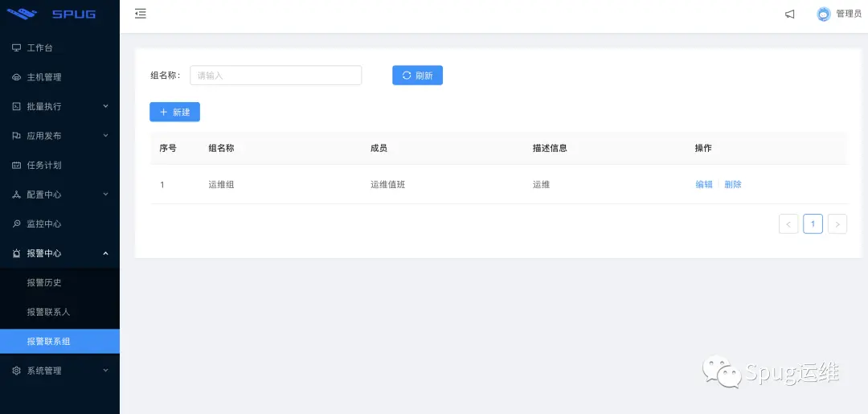Open the 配置中心 menu label
This screenshot has height=414, width=868.
click(44, 195)
